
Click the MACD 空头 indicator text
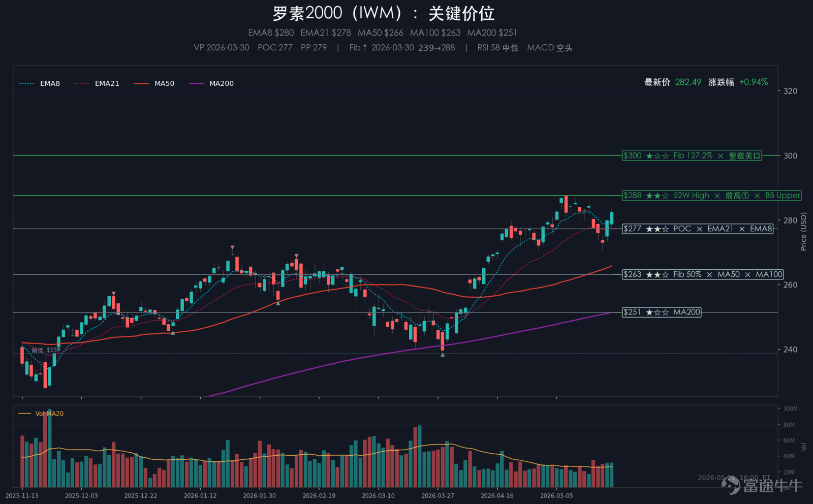click(550, 47)
